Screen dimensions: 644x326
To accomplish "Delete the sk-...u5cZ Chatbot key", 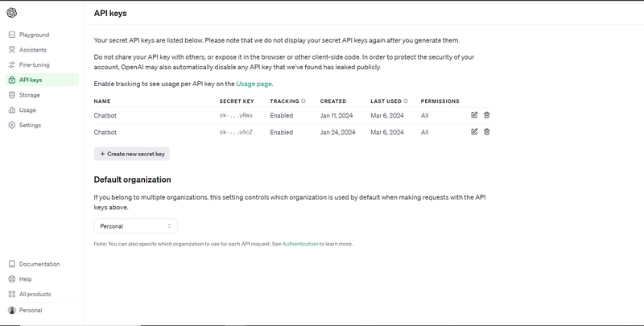I will [487, 132].
